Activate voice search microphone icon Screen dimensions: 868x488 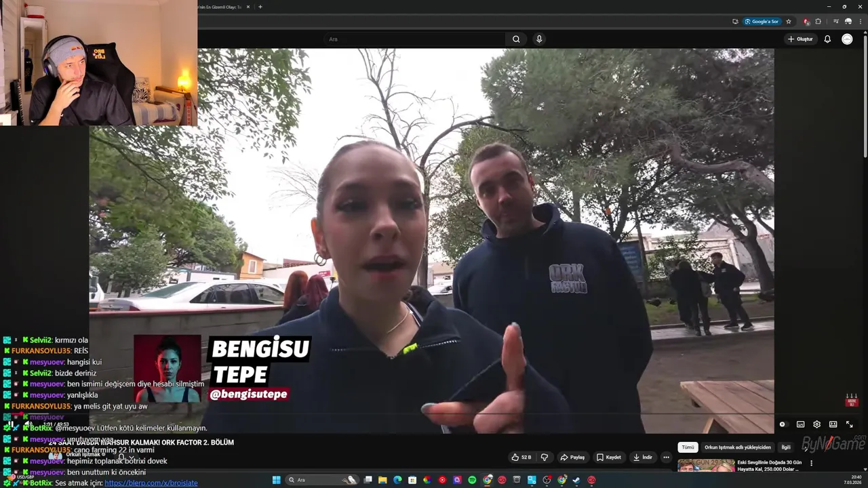(x=539, y=39)
